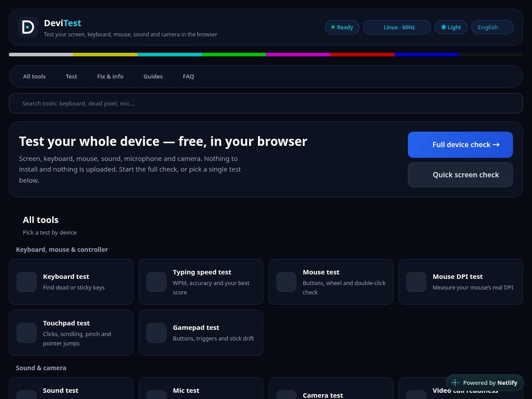Click the Mouse test card icon
The width and height of the screenshot is (532, 399).
[x=286, y=282]
